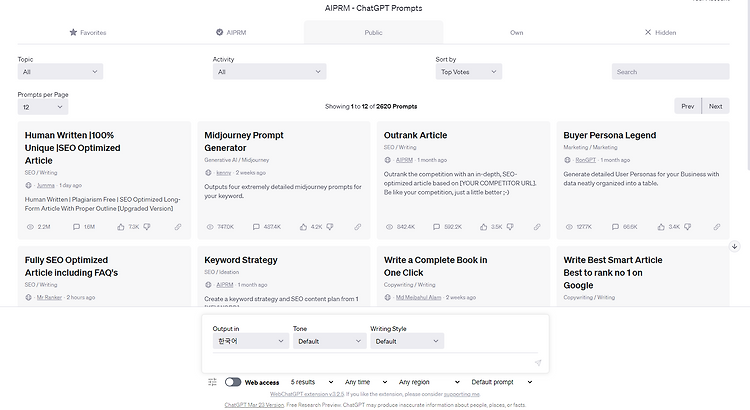The width and height of the screenshot is (750, 410).
Task: Select the Public tab
Action: click(373, 33)
